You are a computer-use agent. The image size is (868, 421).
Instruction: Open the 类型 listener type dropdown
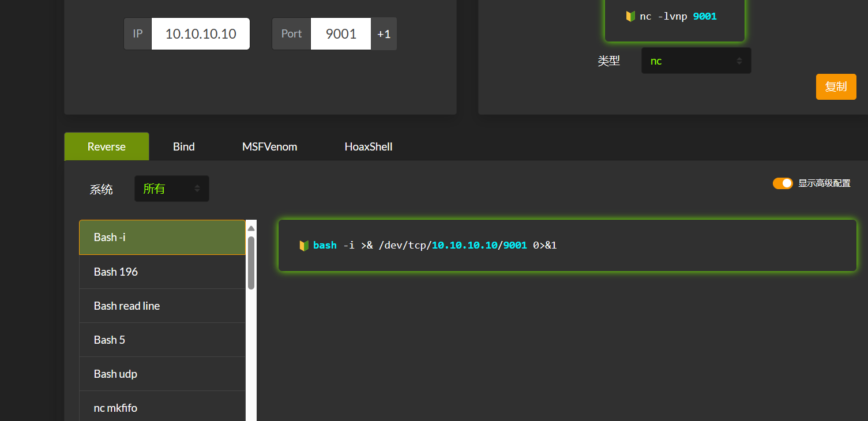[696, 61]
